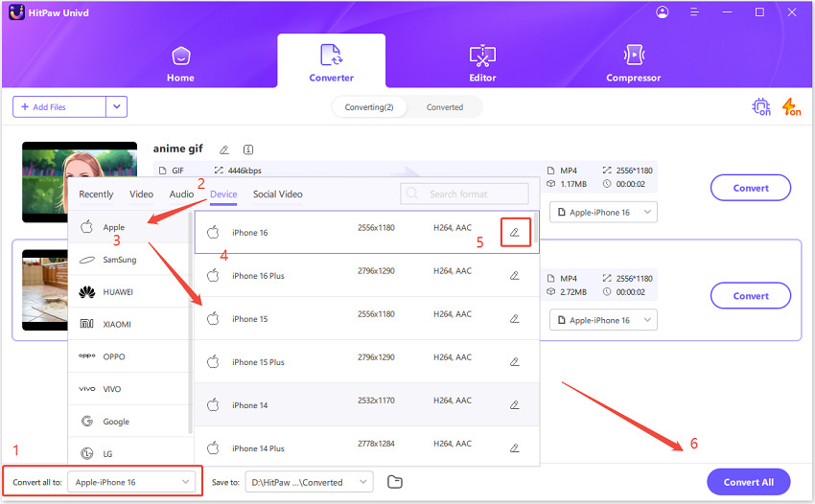Click the second video's kitchen thumbnail

tap(45, 289)
